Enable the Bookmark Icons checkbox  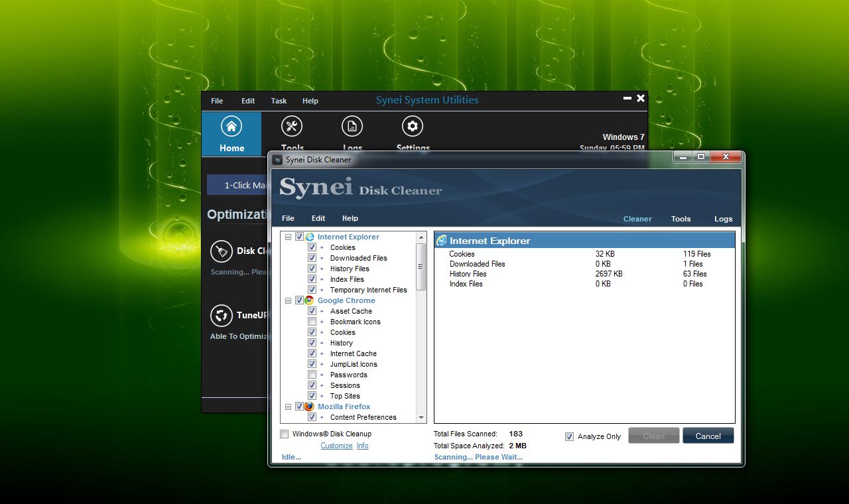pyautogui.click(x=312, y=322)
